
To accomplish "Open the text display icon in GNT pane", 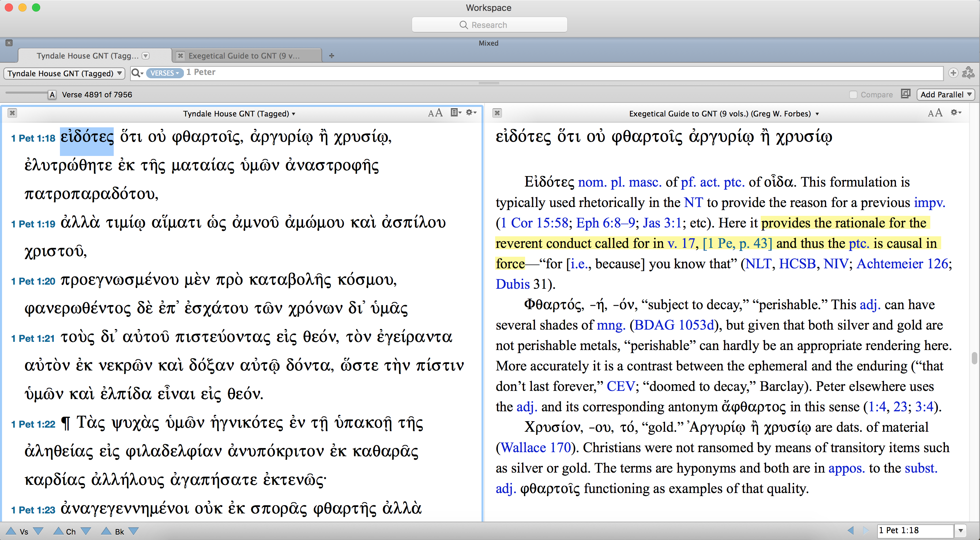I will coord(455,113).
